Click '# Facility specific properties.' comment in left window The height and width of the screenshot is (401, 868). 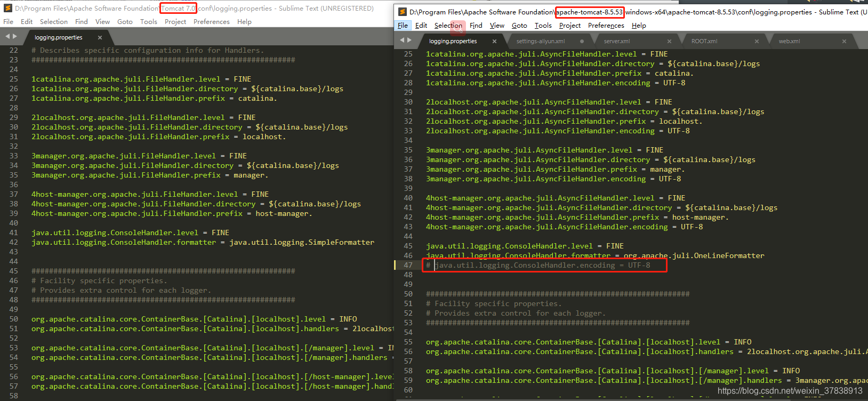pyautogui.click(x=99, y=280)
